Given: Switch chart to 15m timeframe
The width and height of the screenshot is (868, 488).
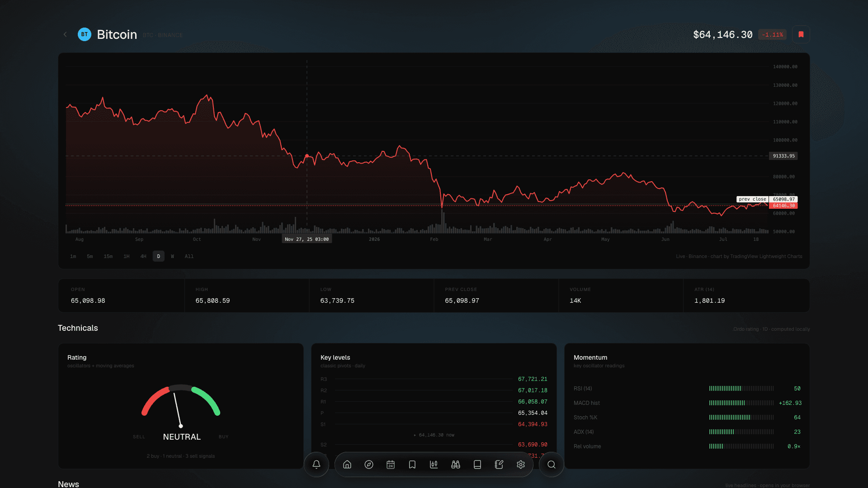Looking at the screenshot, I should [x=108, y=256].
